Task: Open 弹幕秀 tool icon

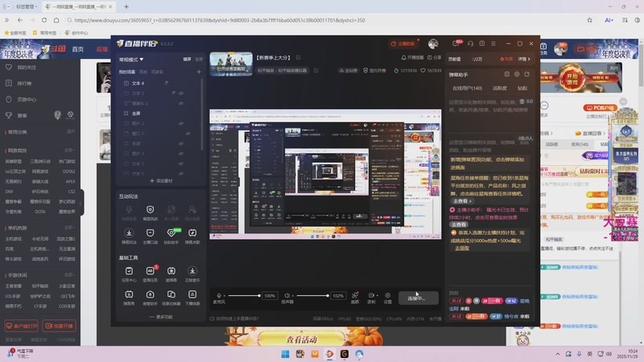Action: [x=129, y=298]
